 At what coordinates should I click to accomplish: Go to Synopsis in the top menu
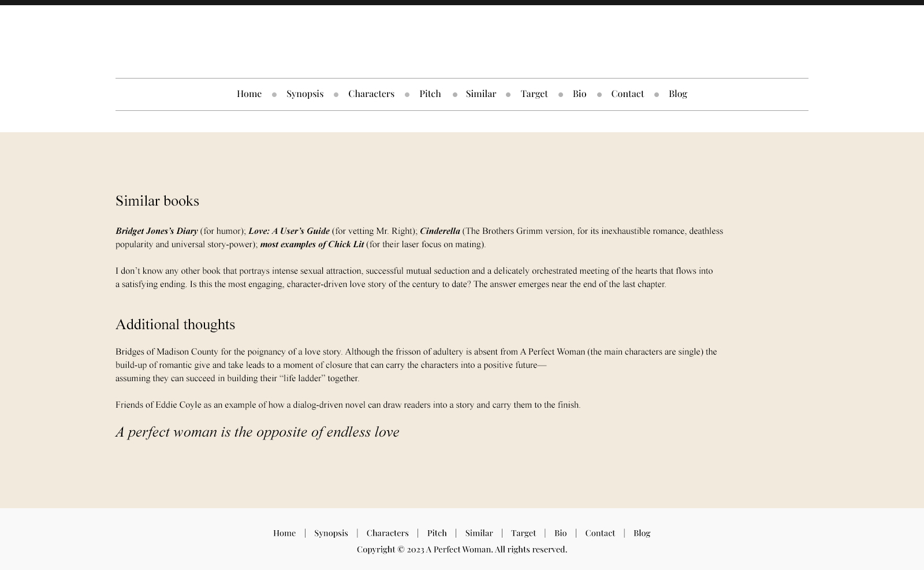[x=304, y=94]
